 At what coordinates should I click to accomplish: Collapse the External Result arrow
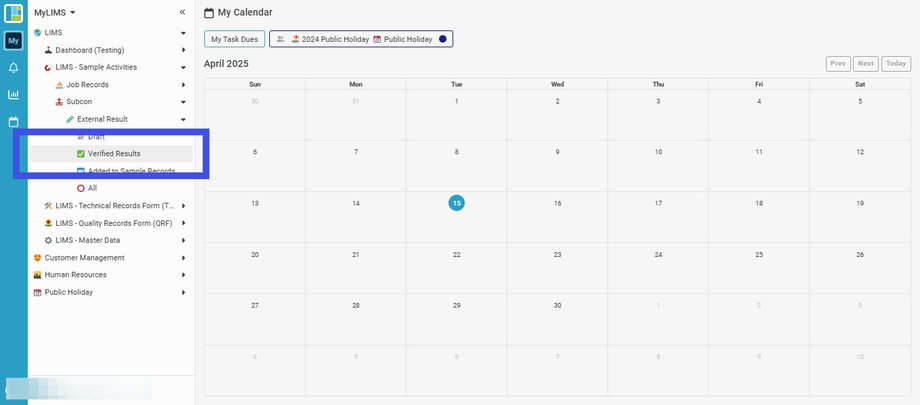183,119
